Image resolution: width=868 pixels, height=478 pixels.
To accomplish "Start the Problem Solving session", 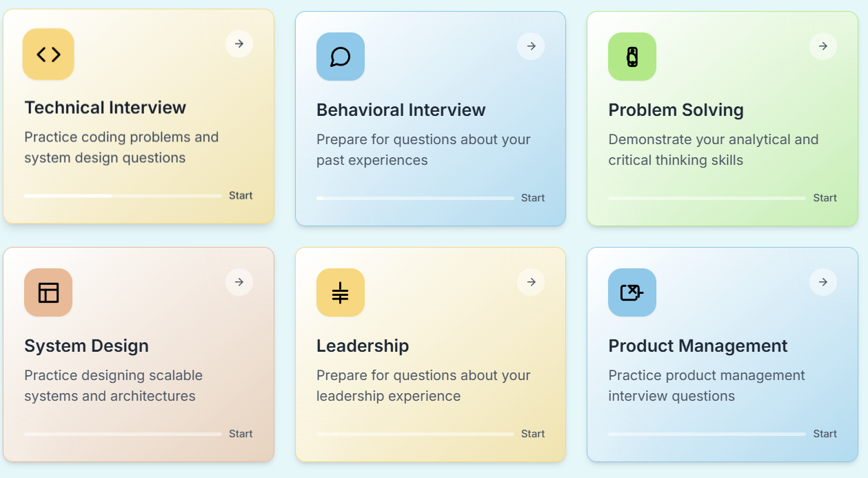I will click(825, 197).
